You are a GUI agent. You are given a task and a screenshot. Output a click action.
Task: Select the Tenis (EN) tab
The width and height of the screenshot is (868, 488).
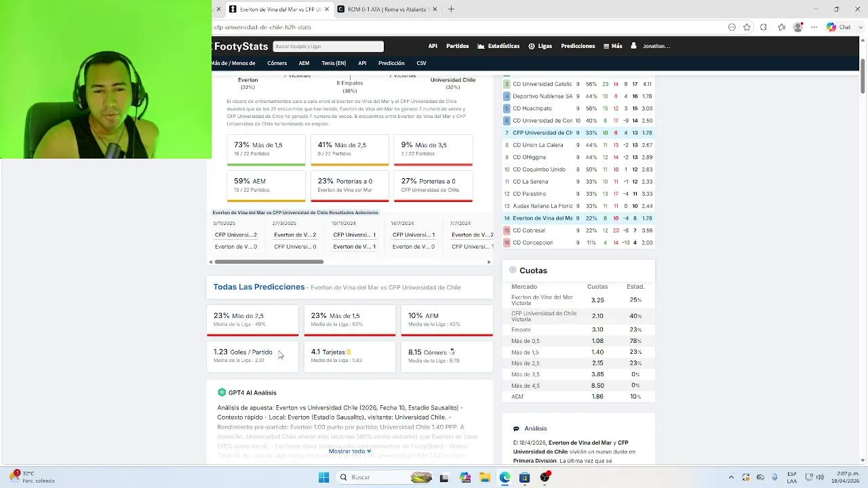[334, 63]
